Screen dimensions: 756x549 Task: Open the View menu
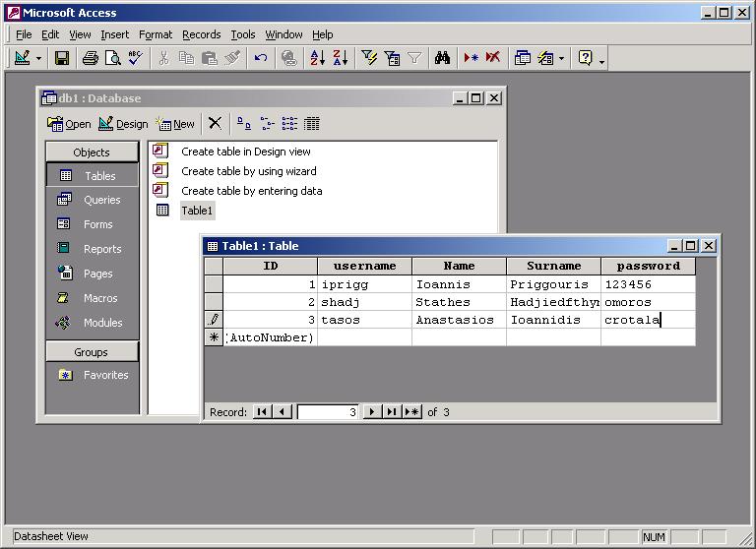(80, 34)
